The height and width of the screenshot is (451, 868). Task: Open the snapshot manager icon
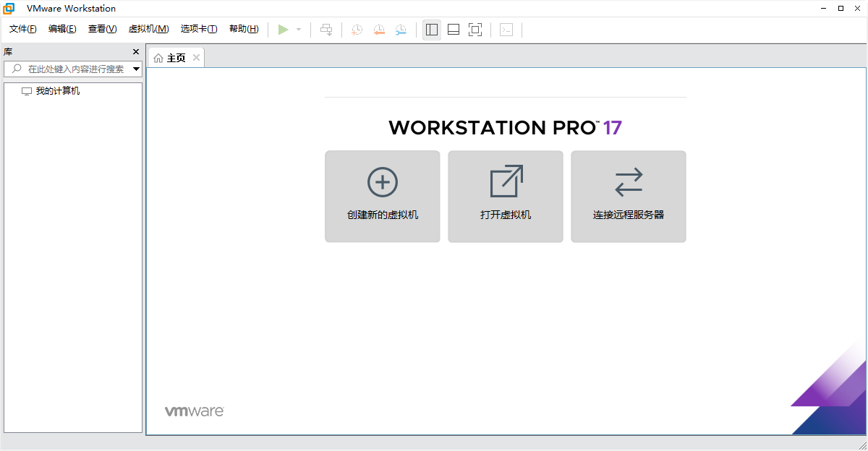401,30
